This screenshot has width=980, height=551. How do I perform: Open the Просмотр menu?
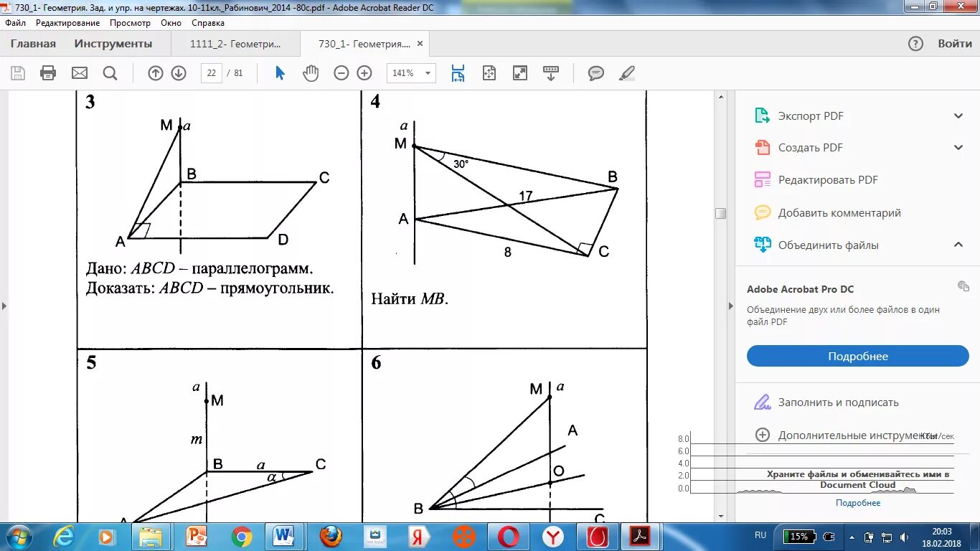[x=130, y=23]
